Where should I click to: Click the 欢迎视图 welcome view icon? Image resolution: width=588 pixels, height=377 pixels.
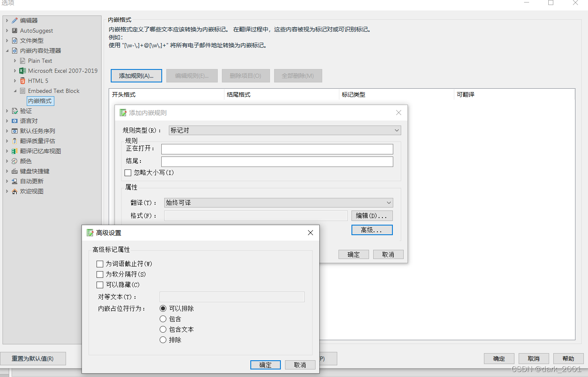click(x=14, y=191)
